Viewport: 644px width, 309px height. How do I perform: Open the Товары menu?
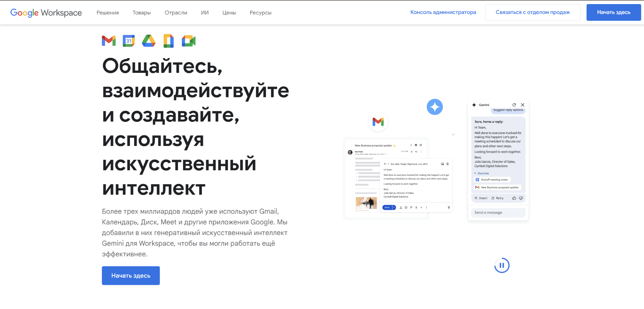(x=142, y=13)
